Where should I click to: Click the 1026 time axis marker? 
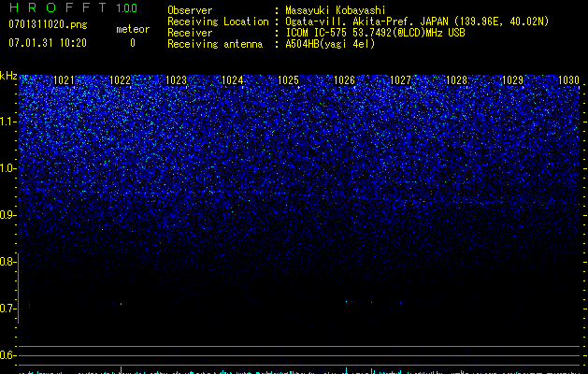tap(344, 80)
